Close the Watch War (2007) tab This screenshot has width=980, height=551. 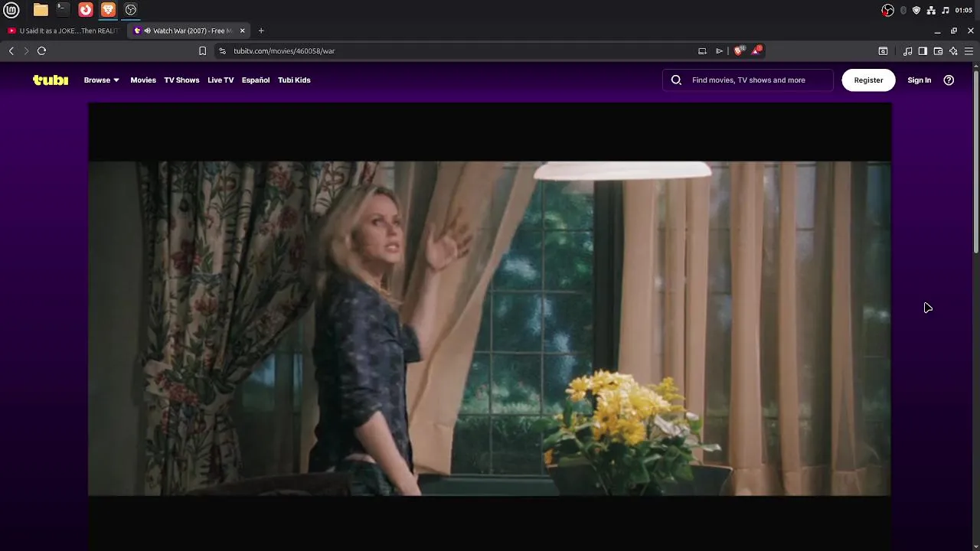(243, 31)
